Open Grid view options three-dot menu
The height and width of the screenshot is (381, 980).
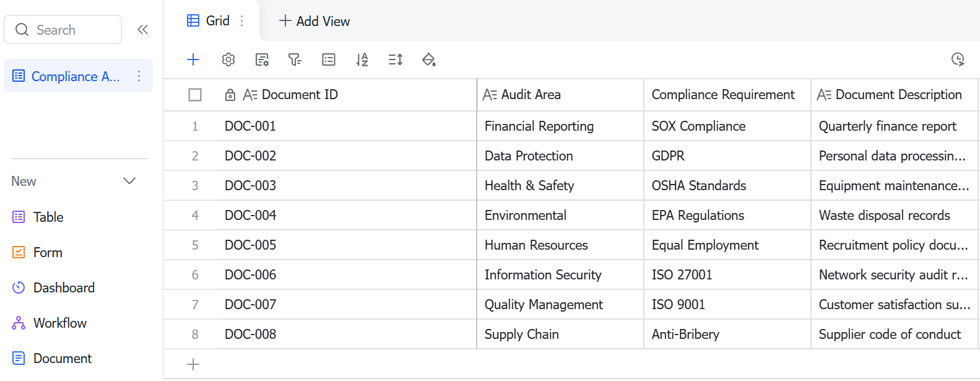pos(242,20)
